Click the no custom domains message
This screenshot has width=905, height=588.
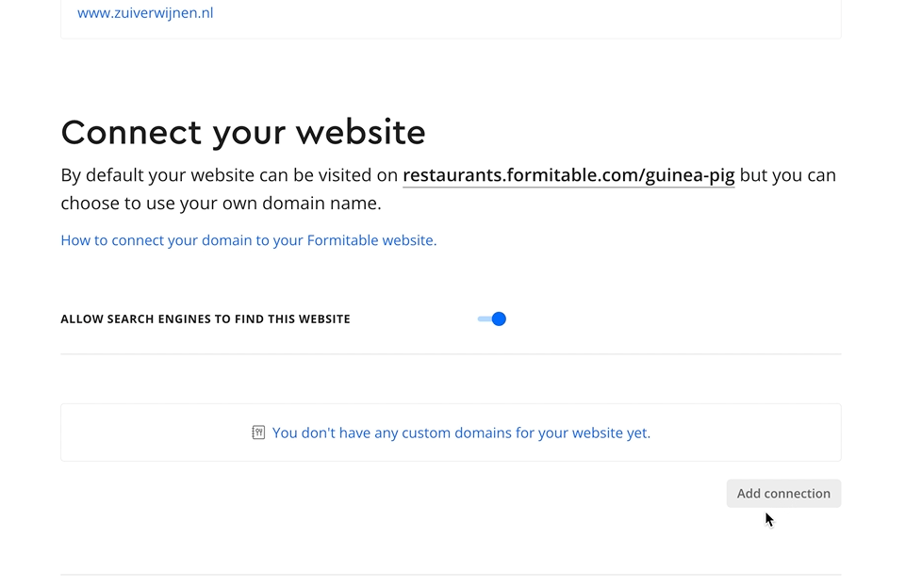461,433
